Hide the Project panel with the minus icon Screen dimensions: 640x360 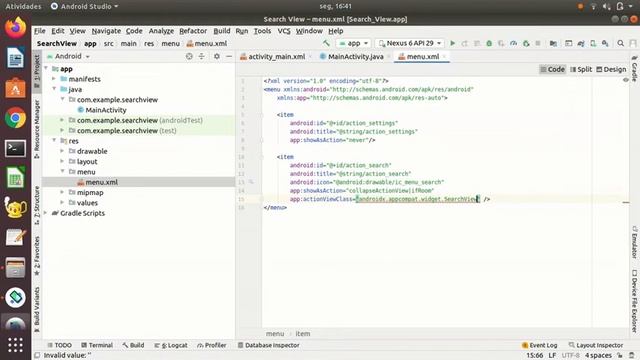[x=229, y=56]
